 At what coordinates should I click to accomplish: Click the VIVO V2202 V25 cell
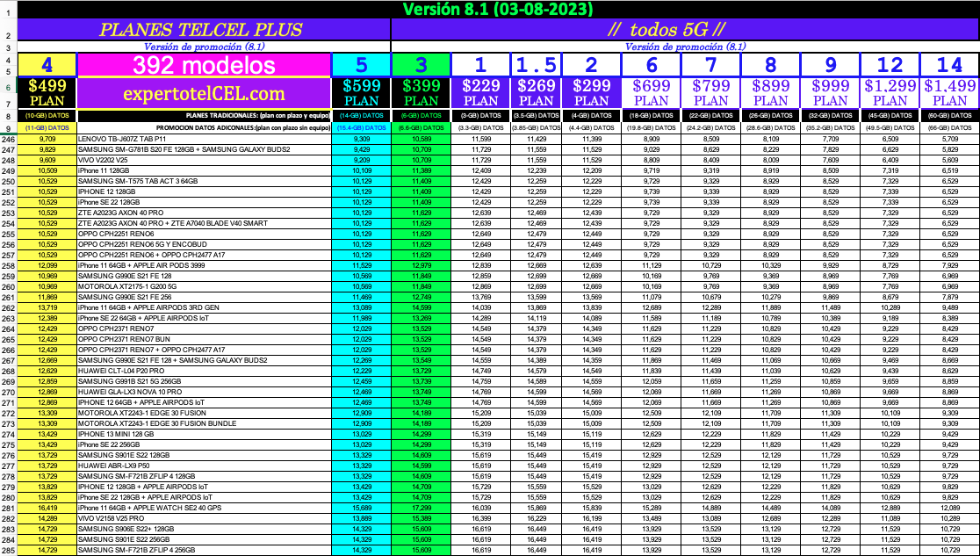(204, 160)
